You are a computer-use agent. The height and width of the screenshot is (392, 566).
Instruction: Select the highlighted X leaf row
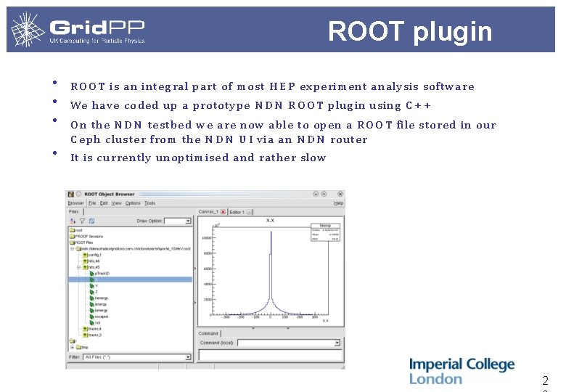131,279
